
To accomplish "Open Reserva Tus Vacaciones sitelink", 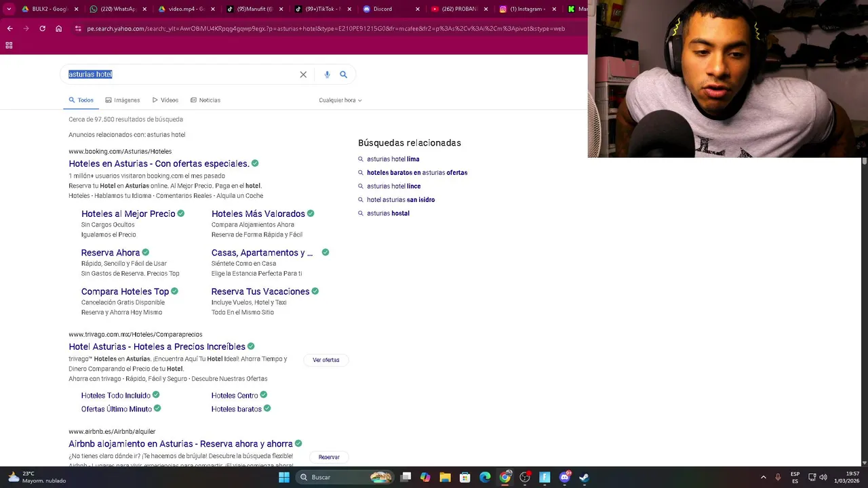I will pos(260,291).
